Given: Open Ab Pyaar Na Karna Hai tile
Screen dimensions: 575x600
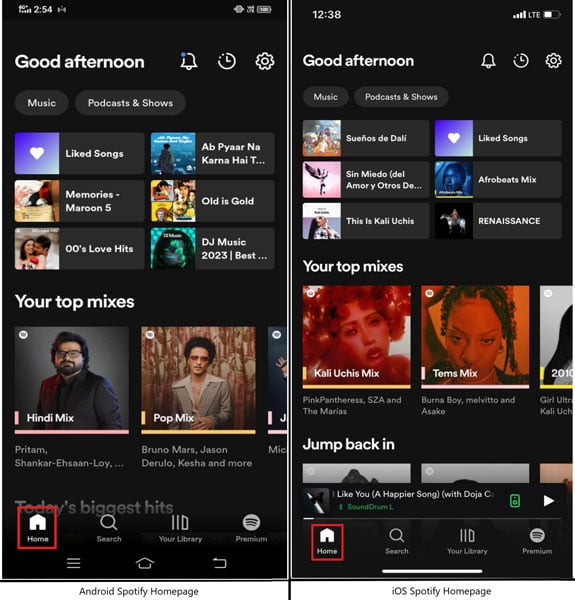Looking at the screenshot, I should [x=212, y=153].
